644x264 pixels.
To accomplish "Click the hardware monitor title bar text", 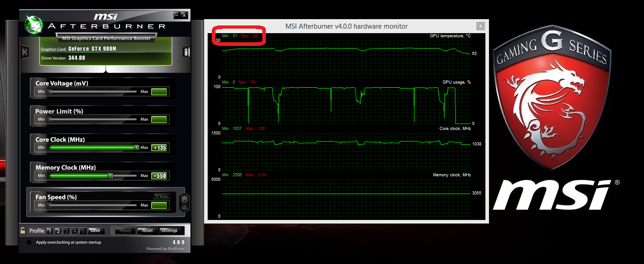I will tap(346, 26).
